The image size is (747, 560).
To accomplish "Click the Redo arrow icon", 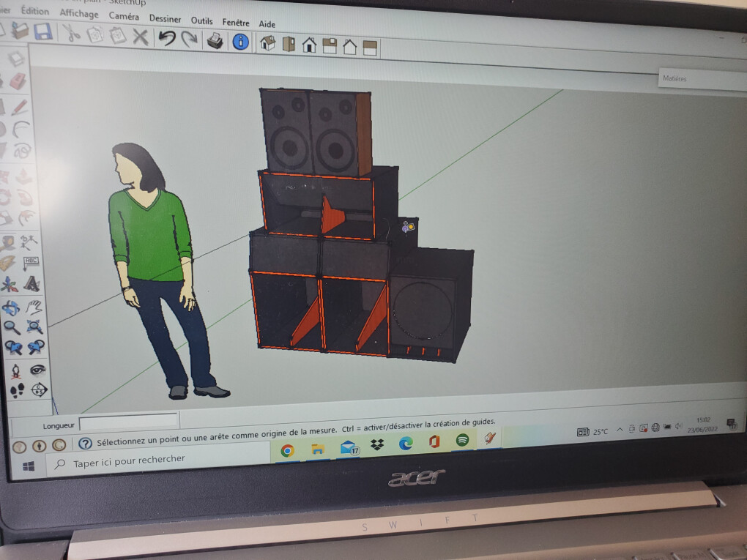I will 189,39.
